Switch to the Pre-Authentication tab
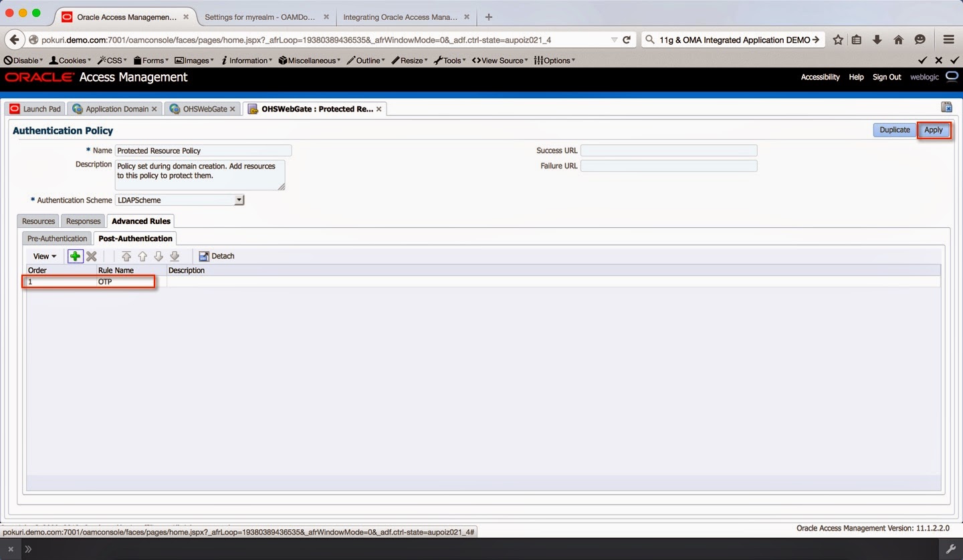The width and height of the screenshot is (963, 560). [56, 238]
